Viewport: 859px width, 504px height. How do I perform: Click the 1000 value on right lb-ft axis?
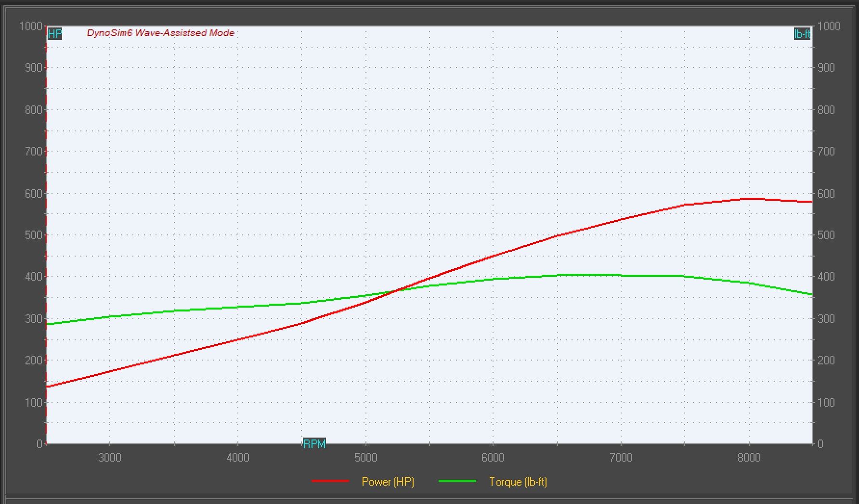click(x=829, y=26)
